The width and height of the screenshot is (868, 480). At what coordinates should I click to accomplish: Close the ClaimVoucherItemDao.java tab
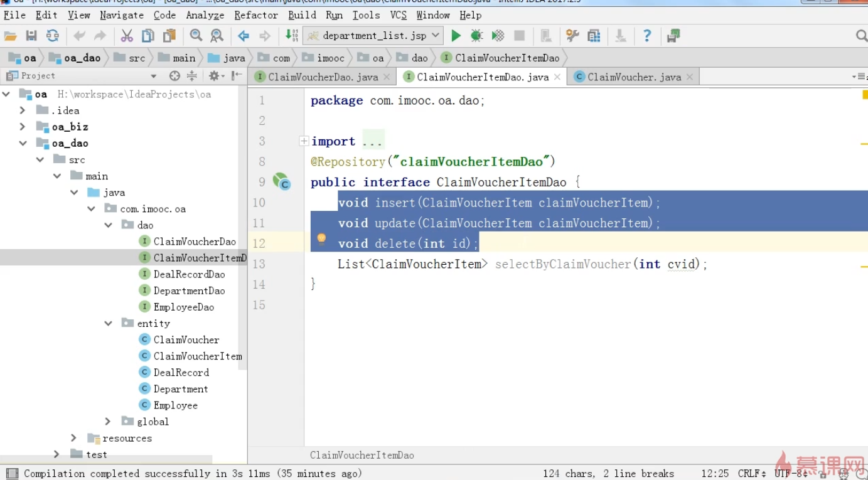point(557,77)
